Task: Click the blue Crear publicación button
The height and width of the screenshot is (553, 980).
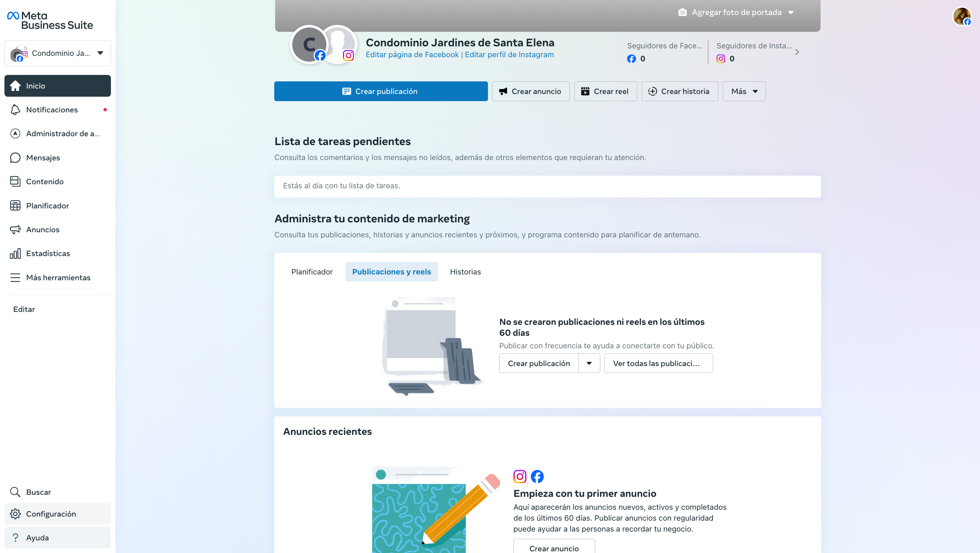Action: click(x=381, y=91)
